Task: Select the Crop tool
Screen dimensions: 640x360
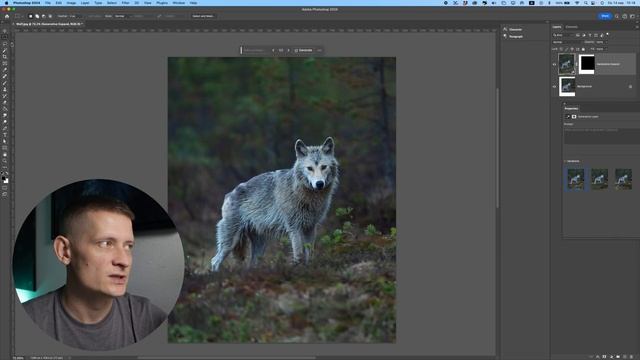Action: click(x=5, y=57)
